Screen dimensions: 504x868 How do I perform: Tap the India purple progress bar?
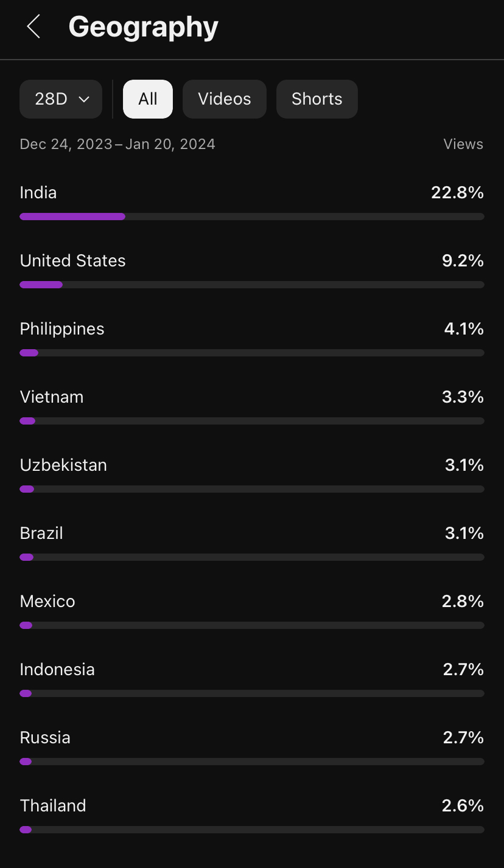pos(252,217)
